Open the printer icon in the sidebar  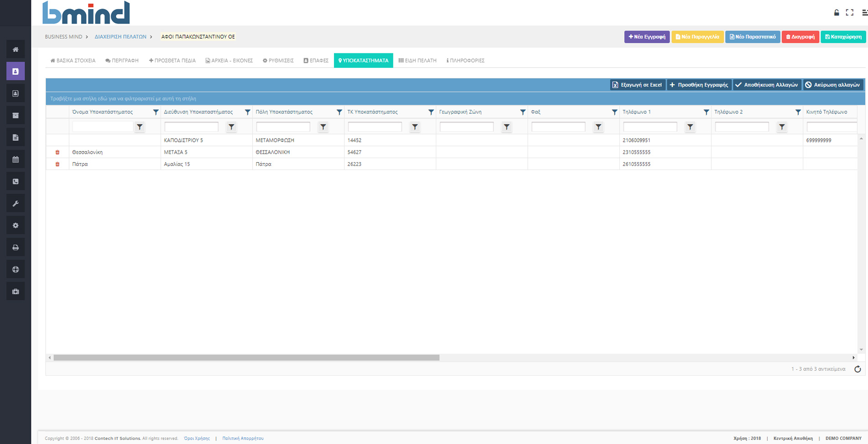click(x=16, y=248)
